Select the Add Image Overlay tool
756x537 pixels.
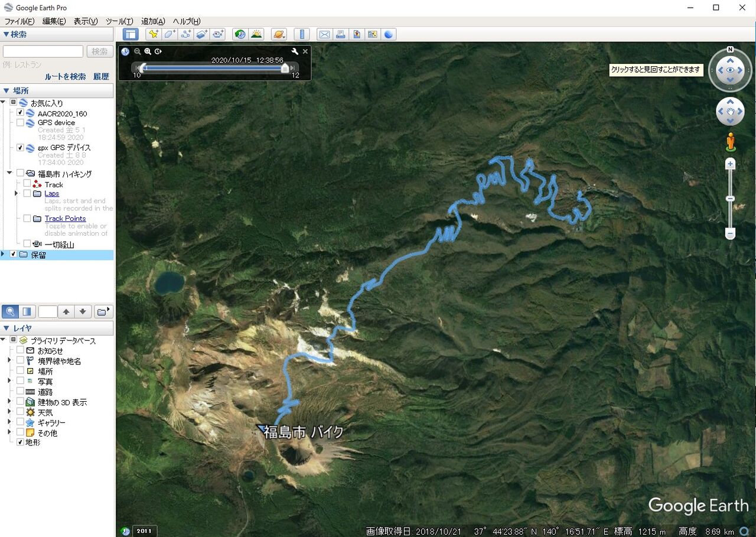pyautogui.click(x=202, y=34)
